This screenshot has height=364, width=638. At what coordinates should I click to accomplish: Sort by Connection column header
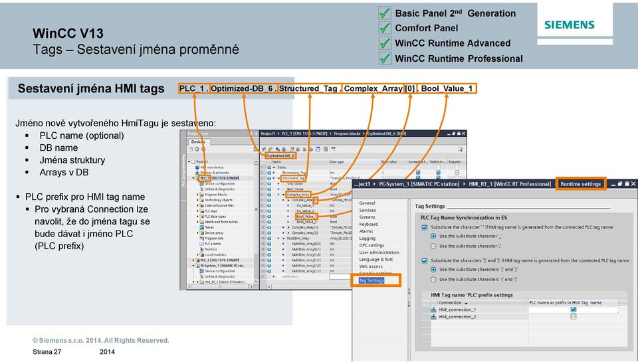[482, 303]
